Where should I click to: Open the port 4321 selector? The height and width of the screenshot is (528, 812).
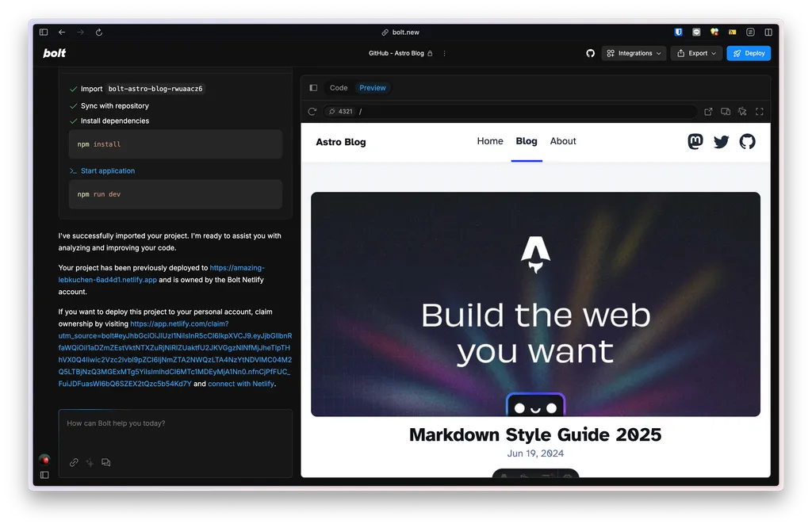tap(340, 111)
